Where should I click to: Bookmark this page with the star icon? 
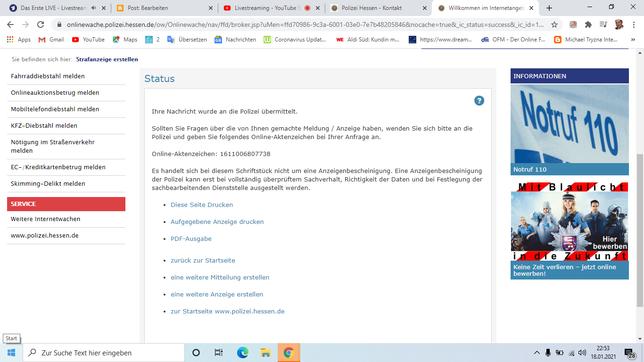click(x=554, y=25)
